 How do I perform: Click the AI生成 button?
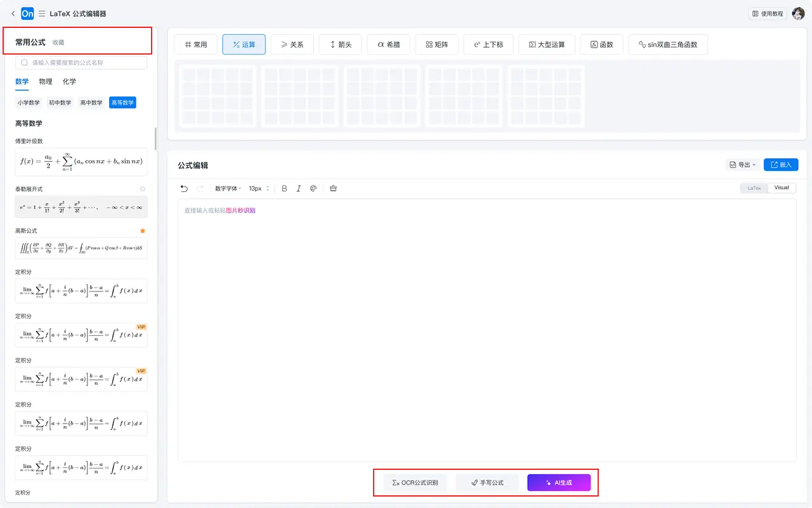(x=559, y=482)
